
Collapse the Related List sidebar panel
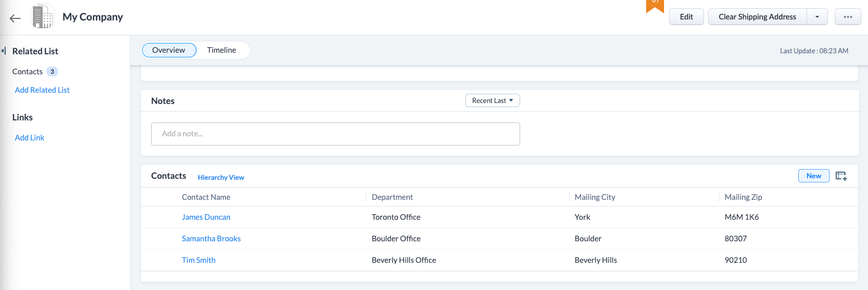(4, 51)
